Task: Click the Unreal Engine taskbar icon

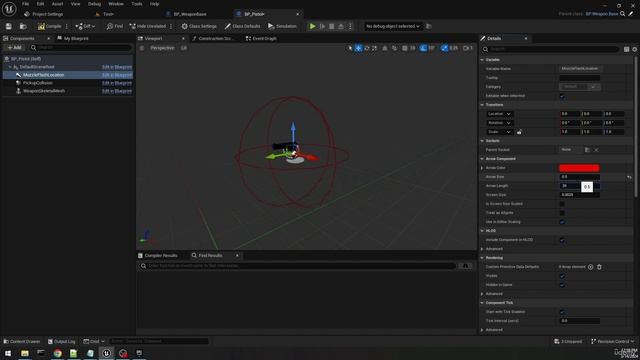Action: (106, 353)
